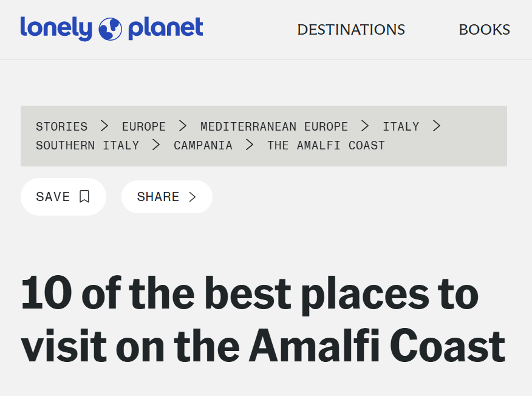
Task: Open THE AMALFI COAST breadcrumb link
Action: pyautogui.click(x=326, y=146)
